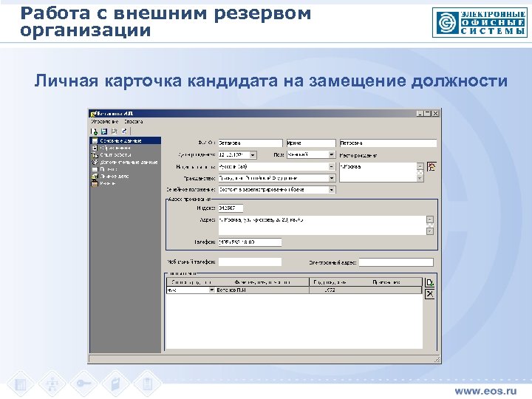
Task: Click the add row icon beside the table
Action: coord(430,282)
